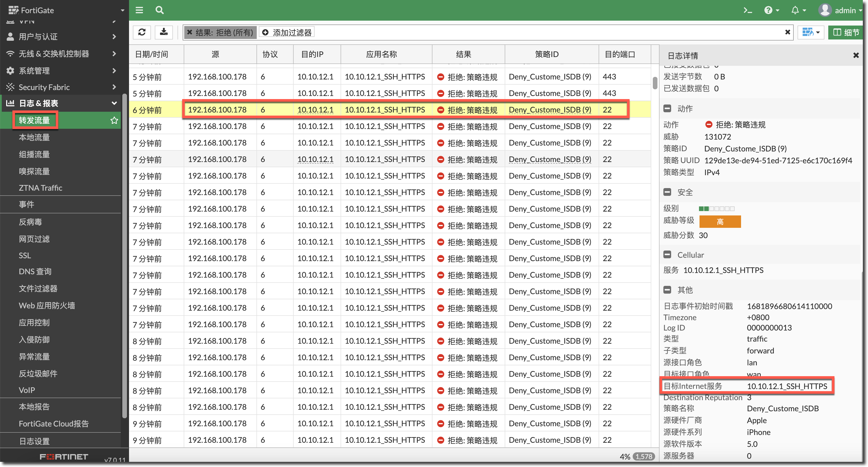The width and height of the screenshot is (868, 467).
Task: Open the CLI console icon
Action: pyautogui.click(x=748, y=10)
